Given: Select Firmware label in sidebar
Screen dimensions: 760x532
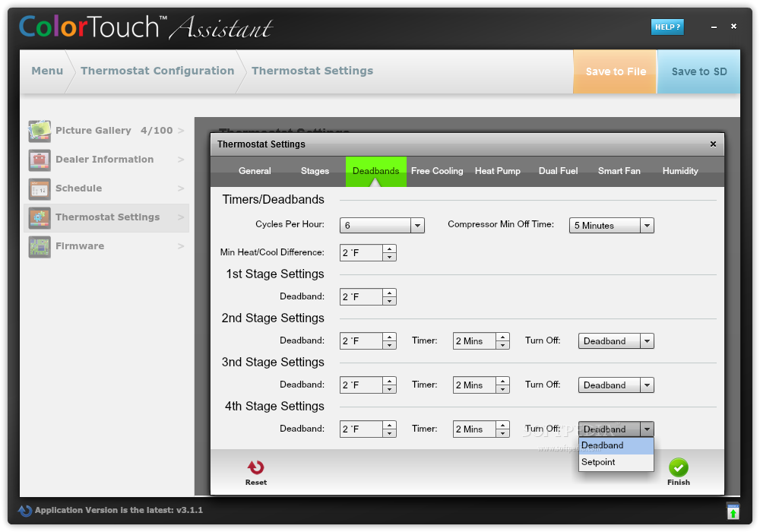Looking at the screenshot, I should 80,245.
